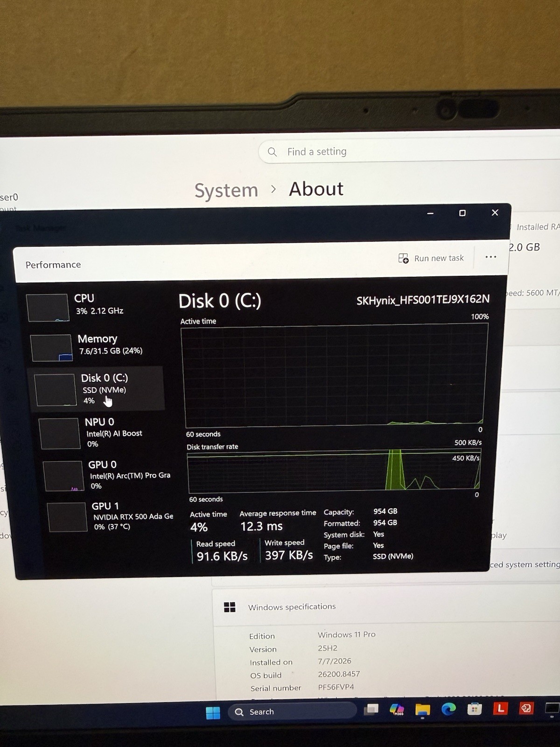The height and width of the screenshot is (747, 560).
Task: Open the Windows Start menu
Action: click(x=213, y=712)
